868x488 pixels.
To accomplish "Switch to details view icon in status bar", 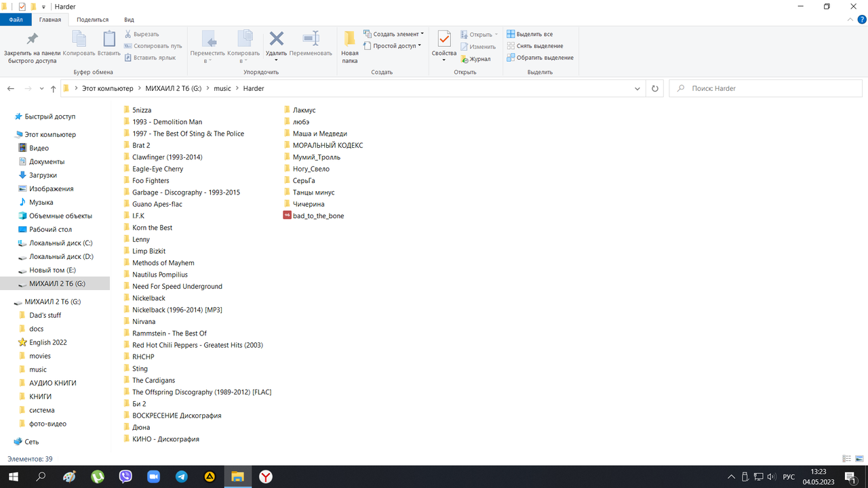I will click(x=846, y=459).
